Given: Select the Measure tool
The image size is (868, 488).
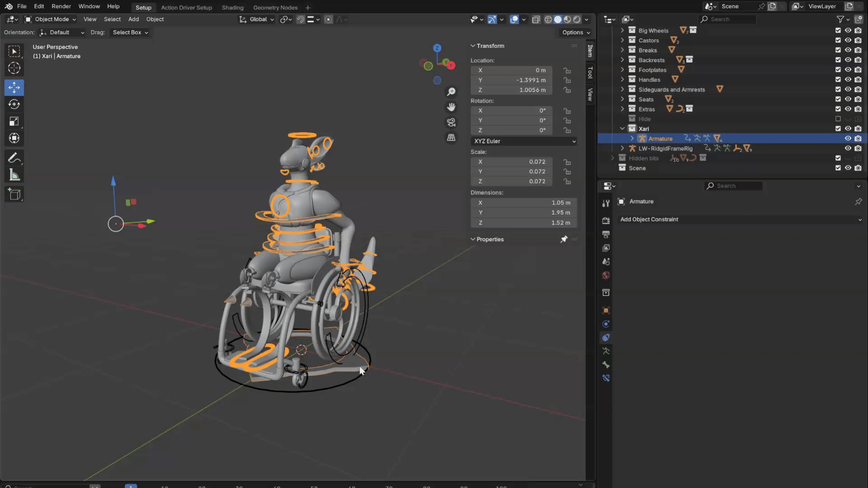Looking at the screenshot, I should [x=14, y=175].
